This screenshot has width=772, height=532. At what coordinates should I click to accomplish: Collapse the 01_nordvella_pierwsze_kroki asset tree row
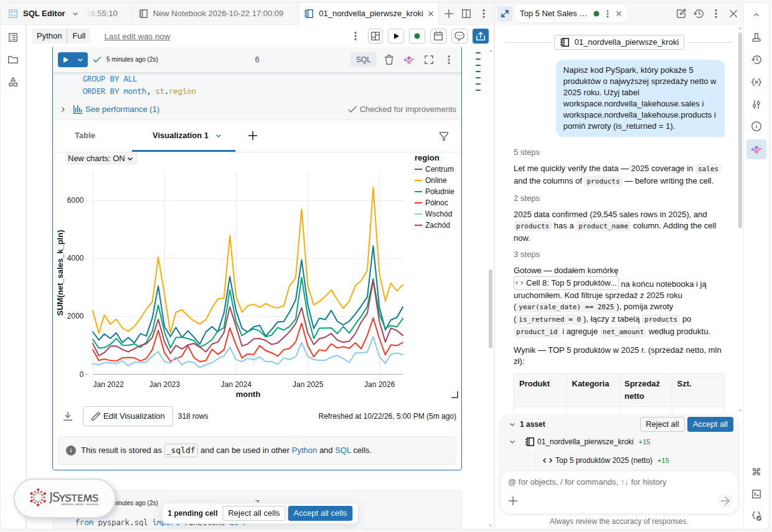point(512,442)
